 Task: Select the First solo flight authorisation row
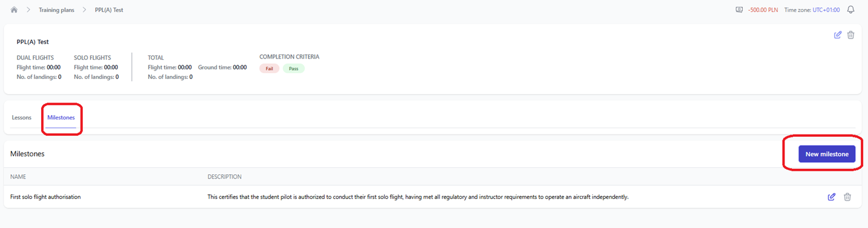click(433, 197)
